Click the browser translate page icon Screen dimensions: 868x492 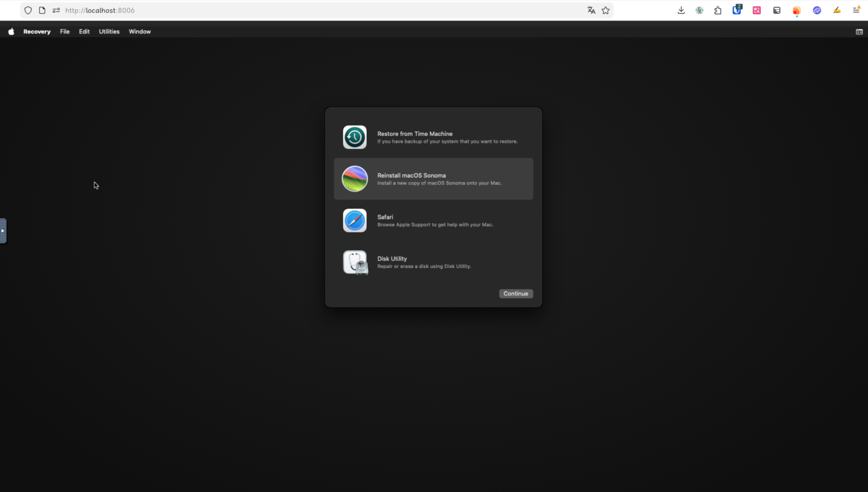coord(591,11)
